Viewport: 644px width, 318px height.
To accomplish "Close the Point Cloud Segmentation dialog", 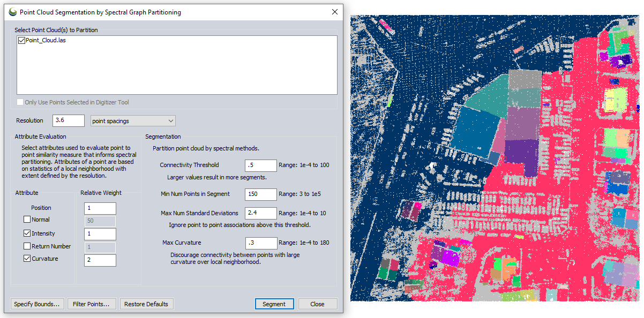I will 335,12.
